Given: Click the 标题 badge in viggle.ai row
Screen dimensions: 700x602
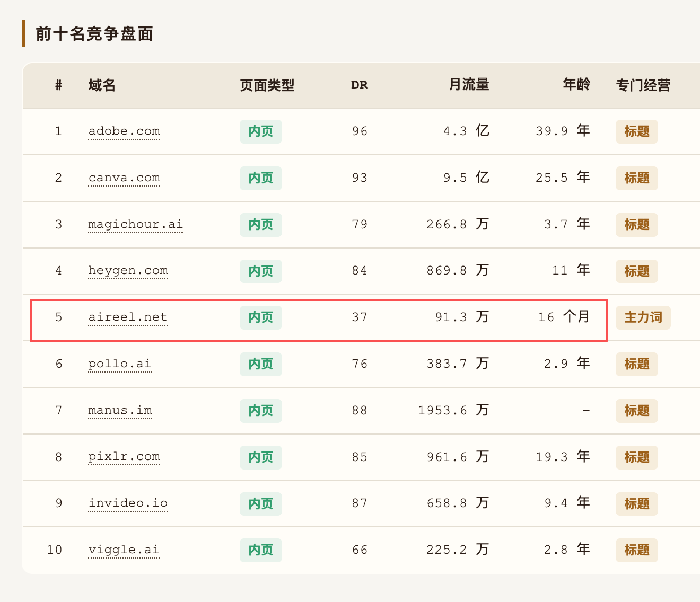Looking at the screenshot, I should 637,550.
